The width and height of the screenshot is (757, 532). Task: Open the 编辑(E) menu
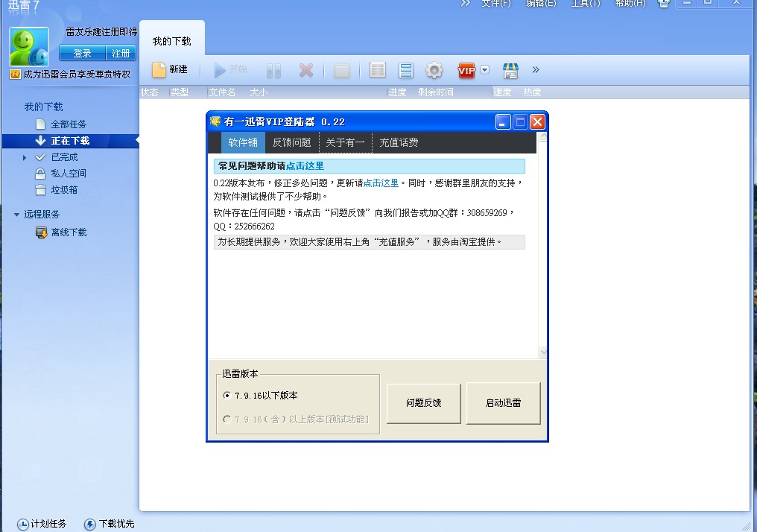541,4
